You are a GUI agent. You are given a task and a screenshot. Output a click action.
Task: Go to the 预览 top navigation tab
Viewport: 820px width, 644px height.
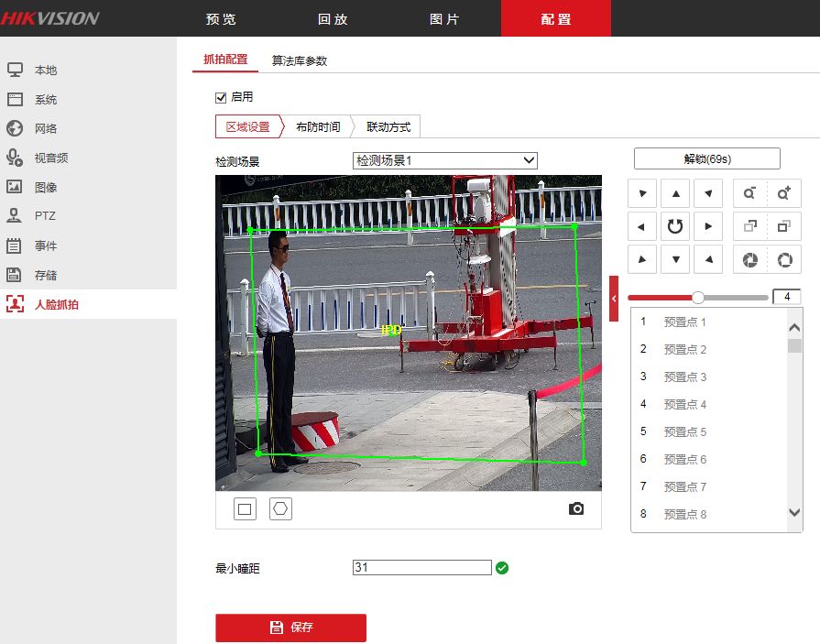click(221, 18)
